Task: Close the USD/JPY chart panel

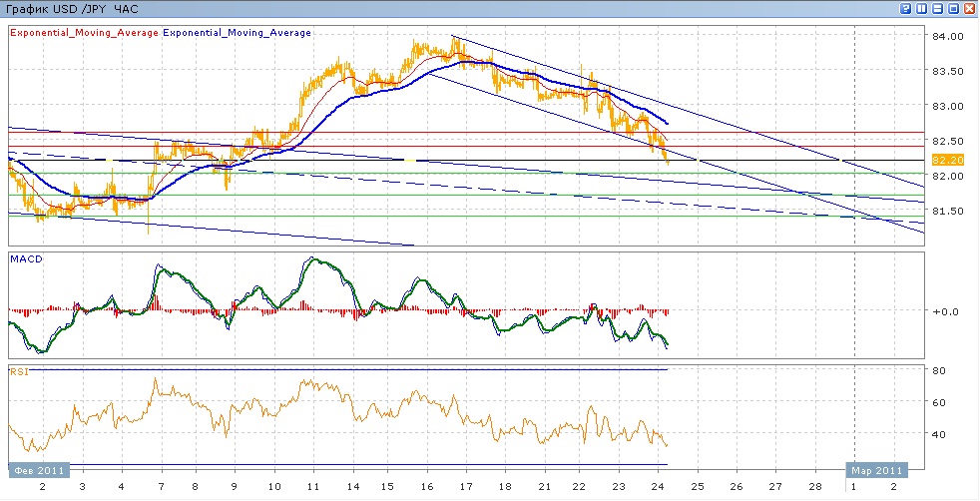Action: pyautogui.click(x=970, y=9)
